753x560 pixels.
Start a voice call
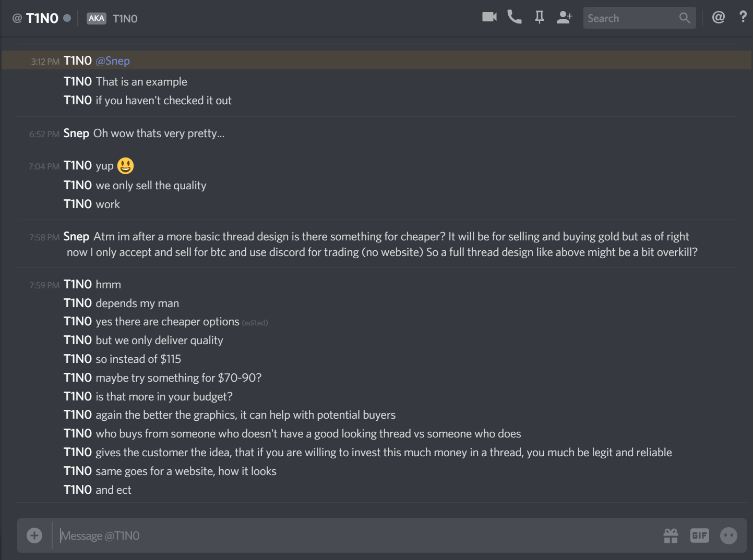514,17
